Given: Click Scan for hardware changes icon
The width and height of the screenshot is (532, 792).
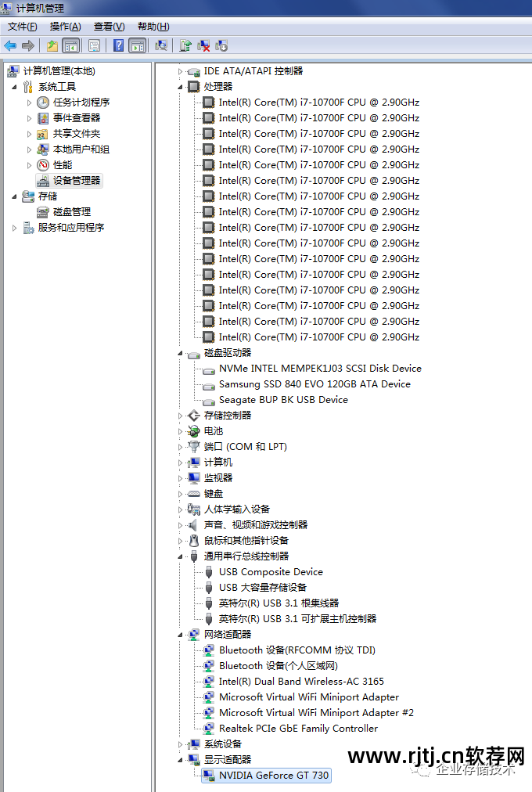Looking at the screenshot, I should point(161,46).
